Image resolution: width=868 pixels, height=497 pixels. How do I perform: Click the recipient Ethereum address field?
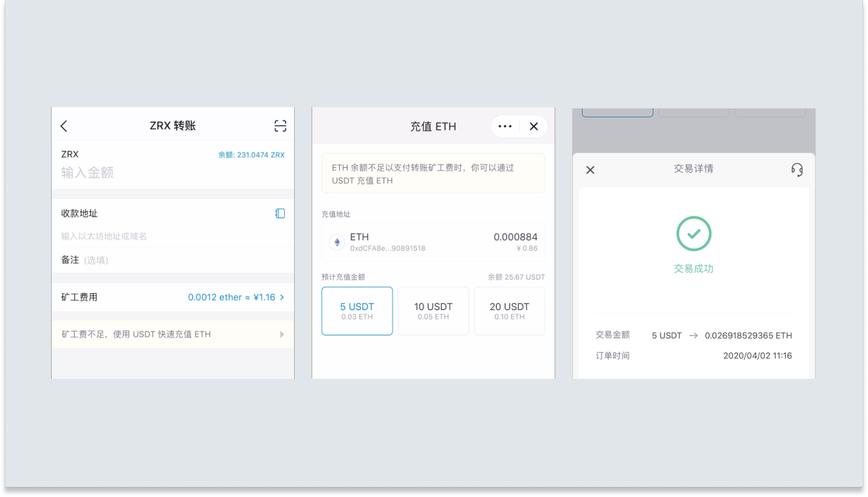pos(173,236)
